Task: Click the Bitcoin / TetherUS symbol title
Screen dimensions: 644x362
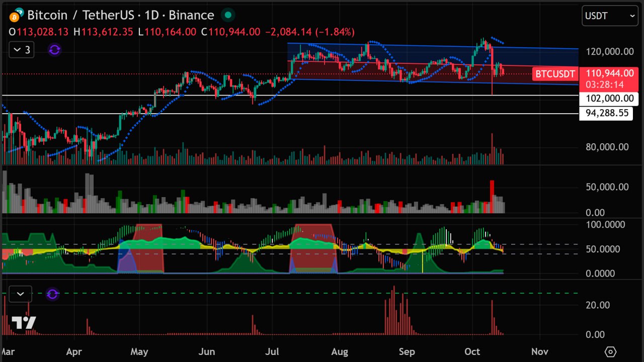Action: (x=121, y=15)
